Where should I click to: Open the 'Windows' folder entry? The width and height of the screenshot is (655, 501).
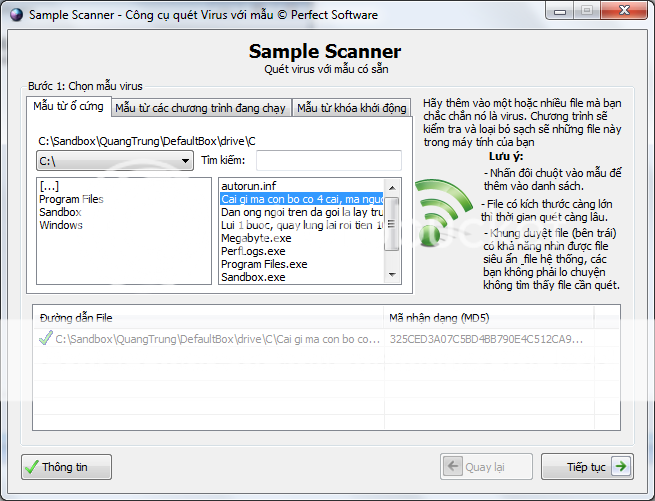pos(61,225)
